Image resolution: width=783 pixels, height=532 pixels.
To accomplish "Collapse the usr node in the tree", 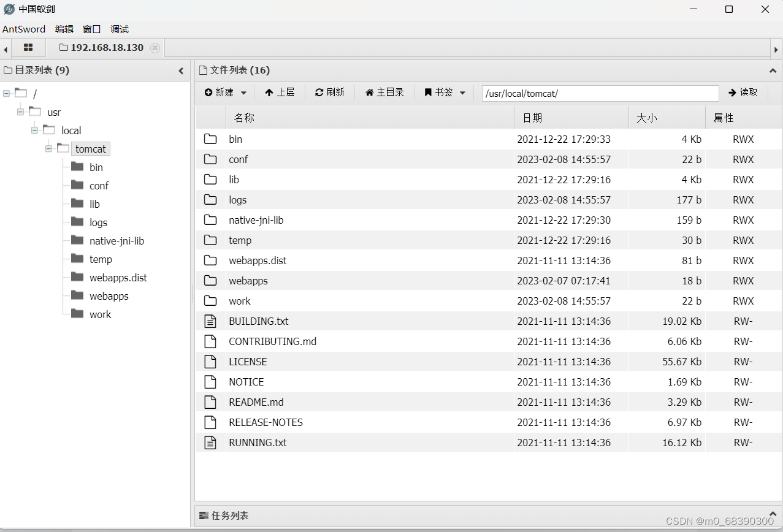I will pos(21,112).
